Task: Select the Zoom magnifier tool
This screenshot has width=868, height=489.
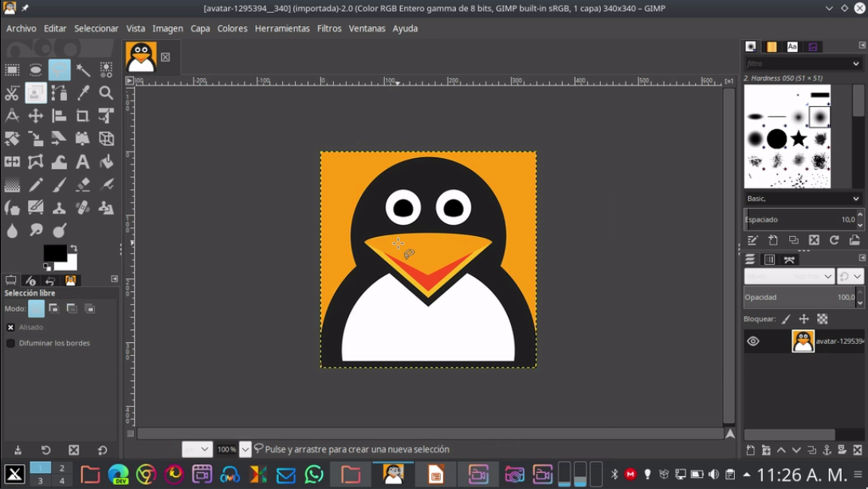Action: tap(106, 93)
